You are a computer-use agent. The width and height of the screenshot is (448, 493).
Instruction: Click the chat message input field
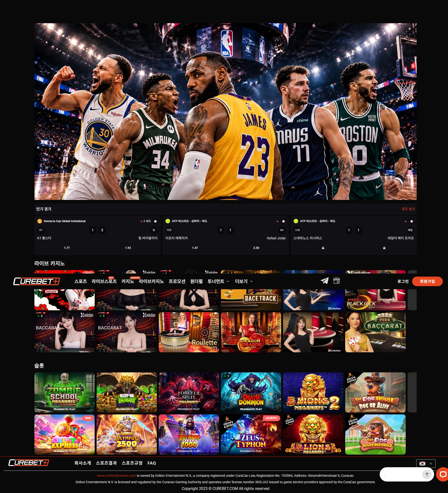(401, 474)
